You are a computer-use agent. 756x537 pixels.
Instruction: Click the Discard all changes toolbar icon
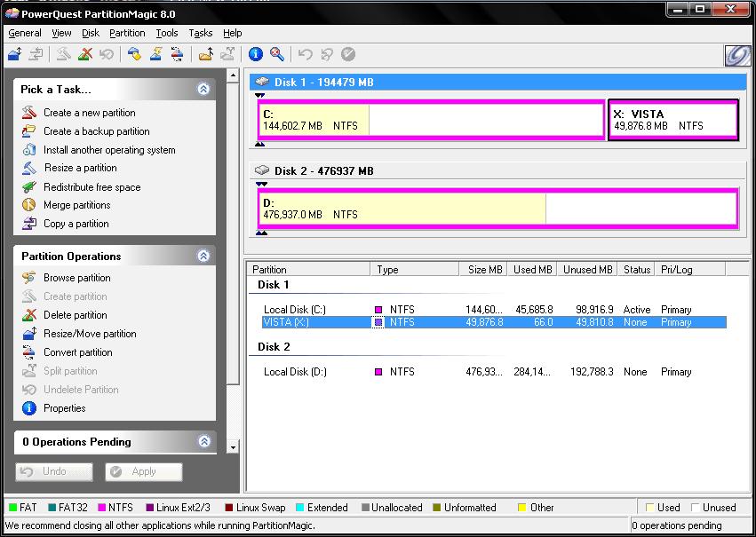[326, 54]
